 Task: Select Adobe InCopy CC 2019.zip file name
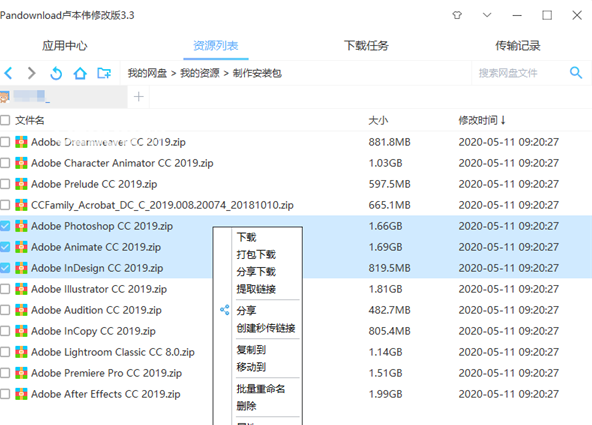click(x=93, y=331)
